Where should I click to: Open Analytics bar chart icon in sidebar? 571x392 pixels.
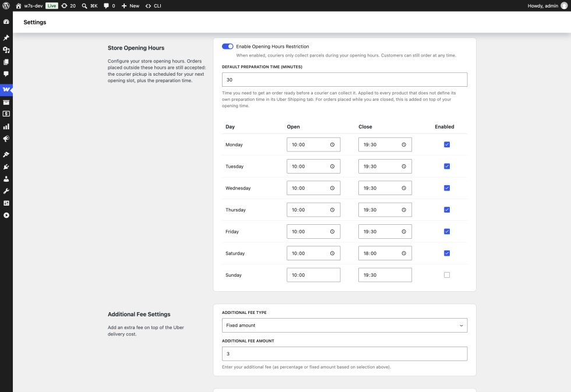tap(6, 126)
